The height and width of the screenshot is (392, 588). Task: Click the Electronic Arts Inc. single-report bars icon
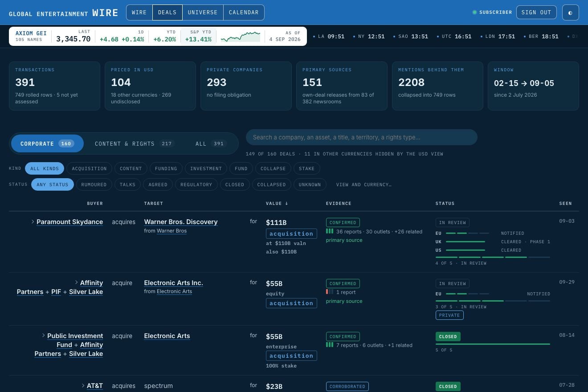[330, 292]
